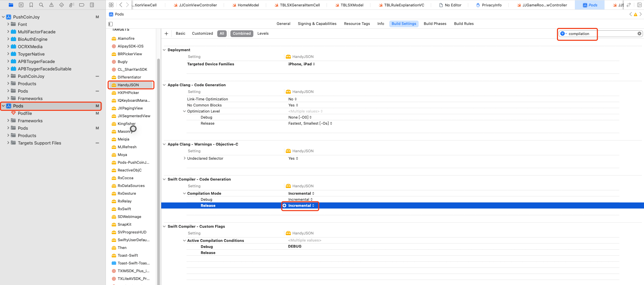Image resolution: width=644 pixels, height=285 pixels.
Task: Show the Breakpoint navigator
Action: pyautogui.click(x=82, y=5)
